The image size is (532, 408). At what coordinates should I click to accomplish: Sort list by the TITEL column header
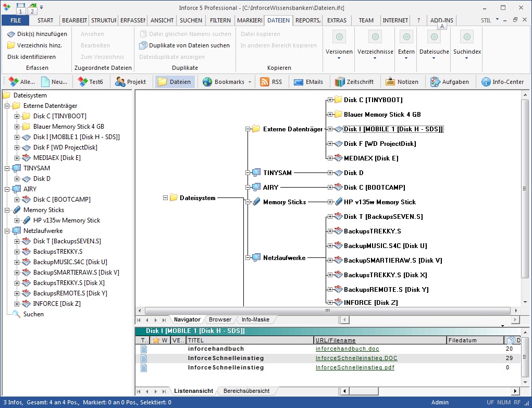point(250,340)
